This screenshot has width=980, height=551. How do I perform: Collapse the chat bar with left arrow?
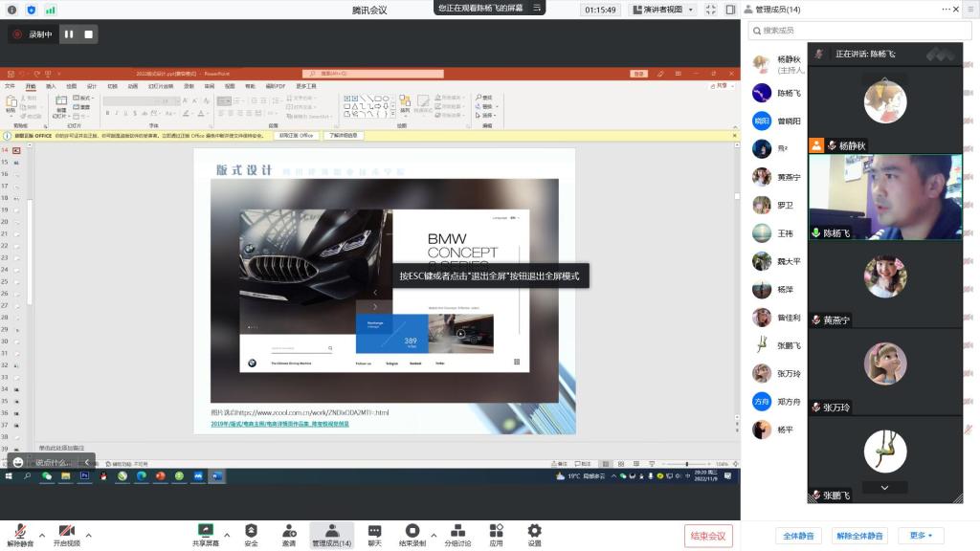coord(87,462)
